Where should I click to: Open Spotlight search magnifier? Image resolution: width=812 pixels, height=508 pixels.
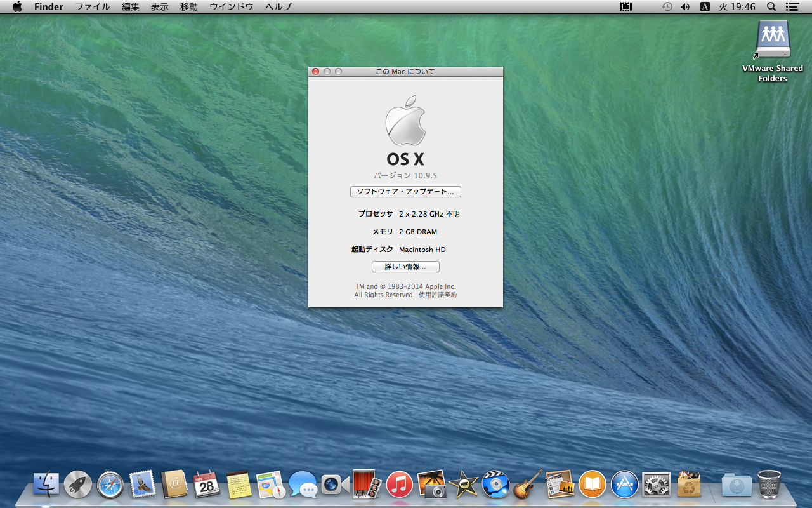click(771, 7)
